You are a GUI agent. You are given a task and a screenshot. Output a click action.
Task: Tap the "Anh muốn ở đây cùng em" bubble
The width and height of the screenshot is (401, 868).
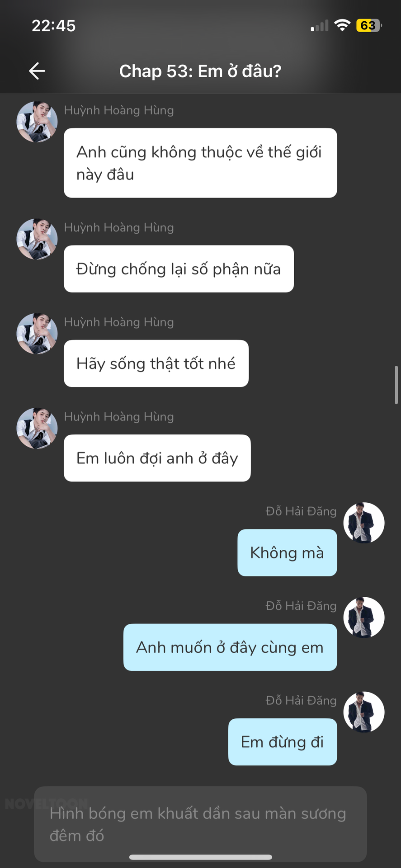(x=230, y=647)
